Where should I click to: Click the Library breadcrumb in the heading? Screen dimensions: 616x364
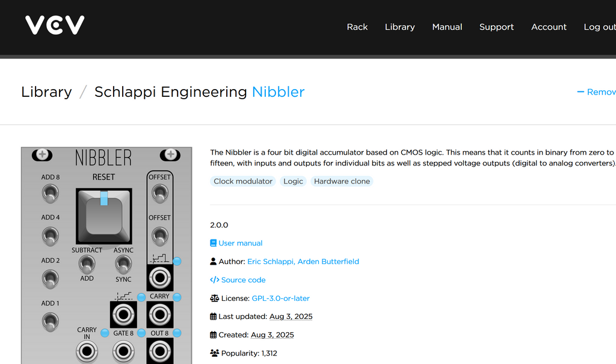coord(46,92)
